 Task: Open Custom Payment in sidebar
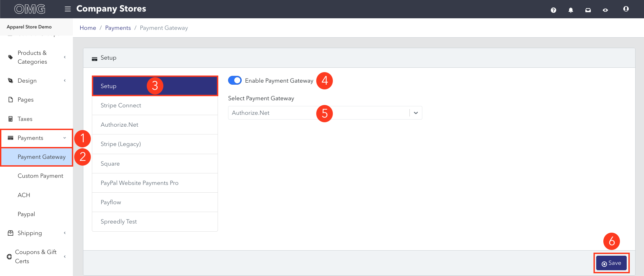point(40,176)
